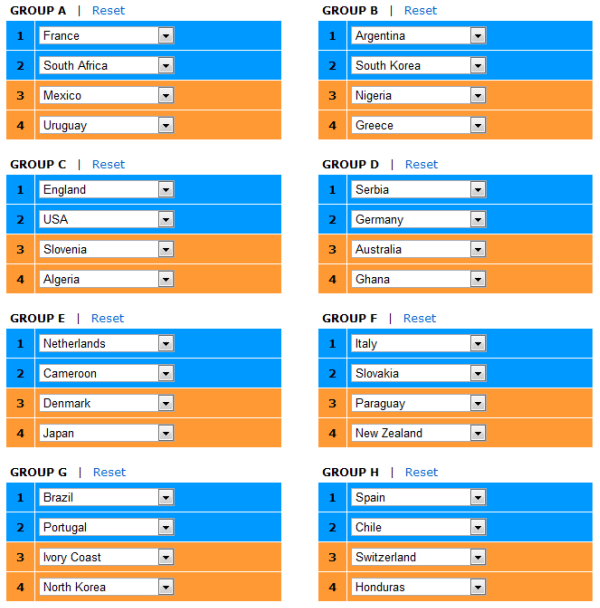The width and height of the screenshot is (600, 608).
Task: Reset the Group F standings
Action: point(420,318)
